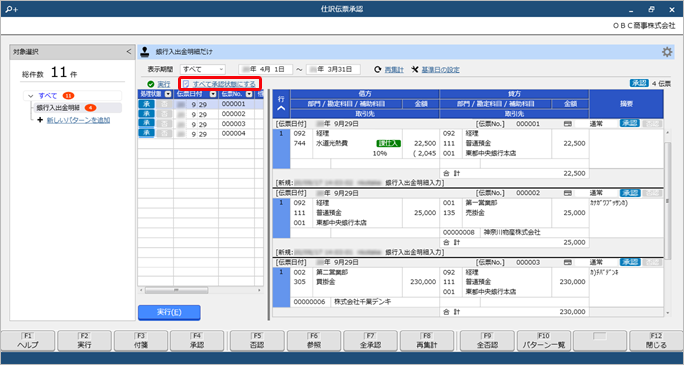This screenshot has width=684, height=365.
Task: Click 承認 badge on voucher 000003 detail
Action: [629, 263]
